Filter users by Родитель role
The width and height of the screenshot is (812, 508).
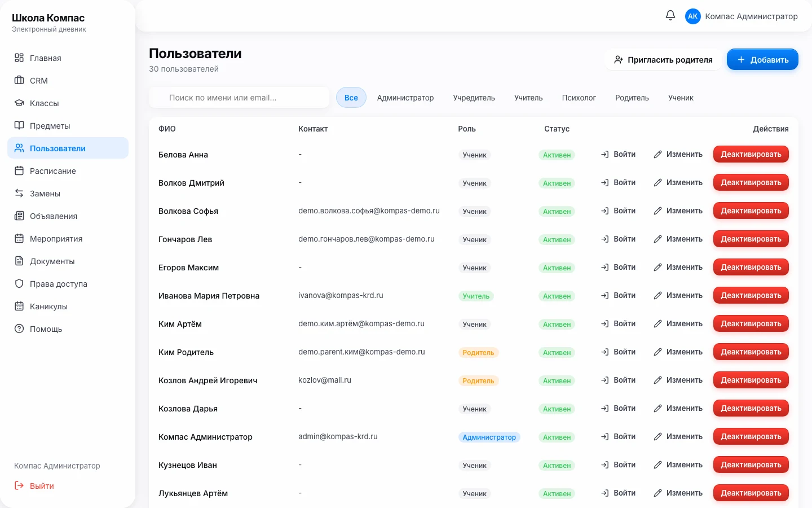point(632,98)
